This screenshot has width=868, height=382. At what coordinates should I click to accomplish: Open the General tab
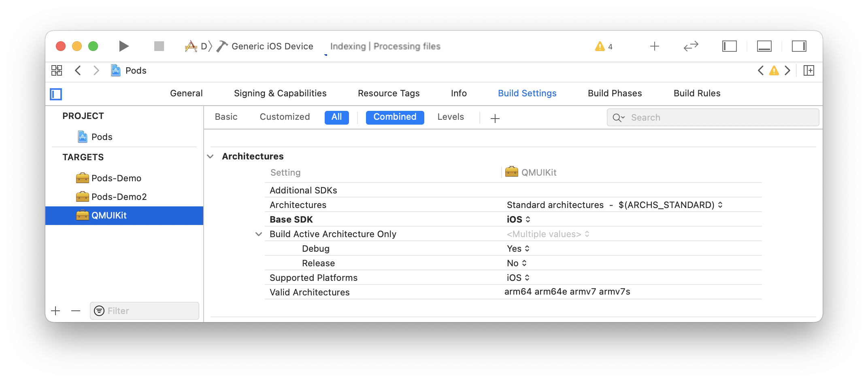tap(186, 93)
